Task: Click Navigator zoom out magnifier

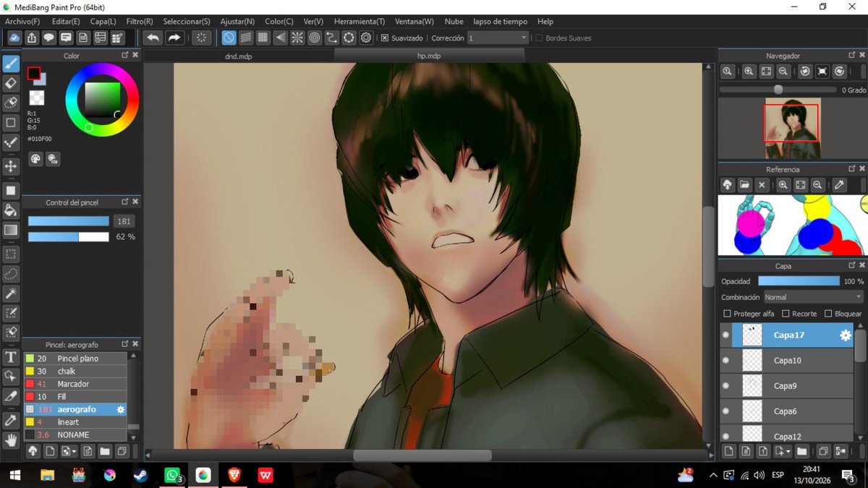Action: [783, 71]
